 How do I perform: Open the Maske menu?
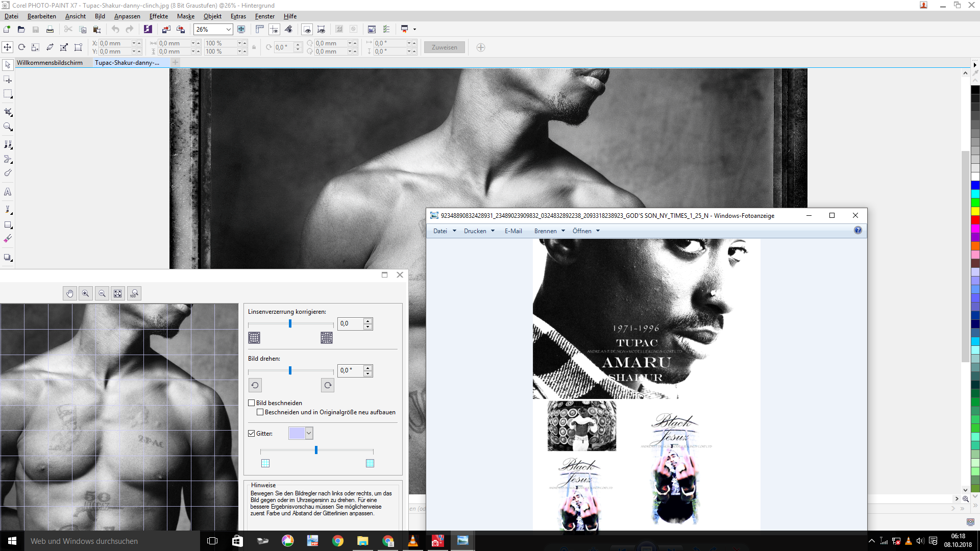186,16
